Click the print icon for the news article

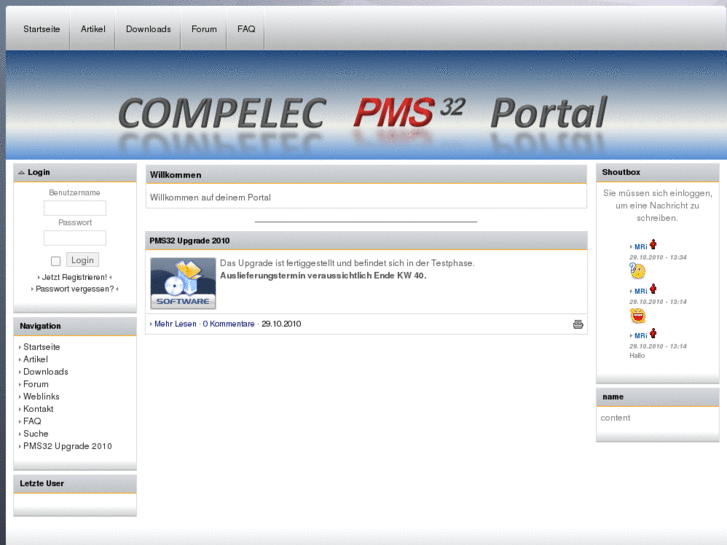(x=578, y=324)
